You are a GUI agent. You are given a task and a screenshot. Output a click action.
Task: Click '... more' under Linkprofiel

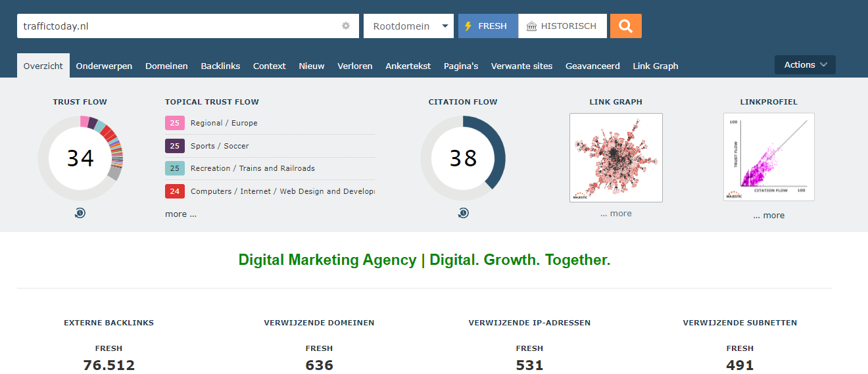(769, 216)
